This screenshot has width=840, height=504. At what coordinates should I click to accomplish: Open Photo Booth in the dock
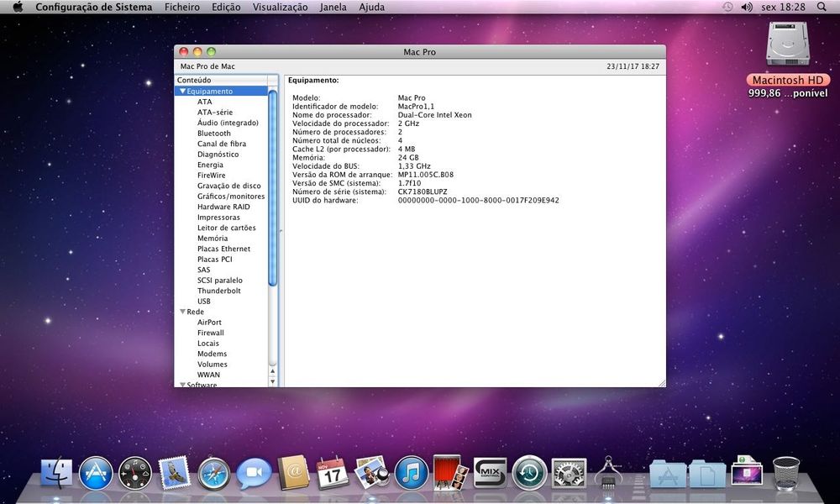pyautogui.click(x=450, y=472)
